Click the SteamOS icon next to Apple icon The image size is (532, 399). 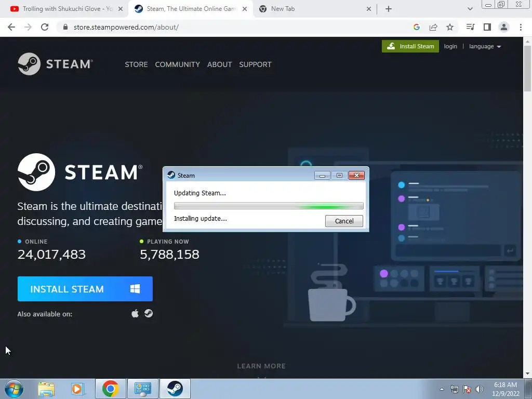149,313
